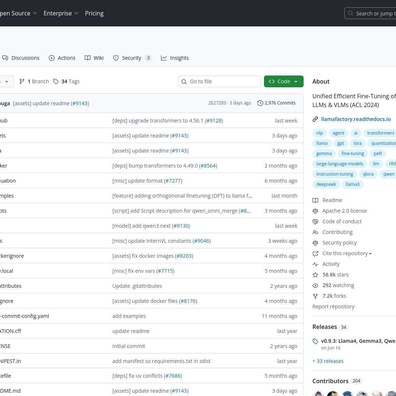Open the branch selector dropdown
Viewport: 396px width, 396px height.
[x=7, y=81]
